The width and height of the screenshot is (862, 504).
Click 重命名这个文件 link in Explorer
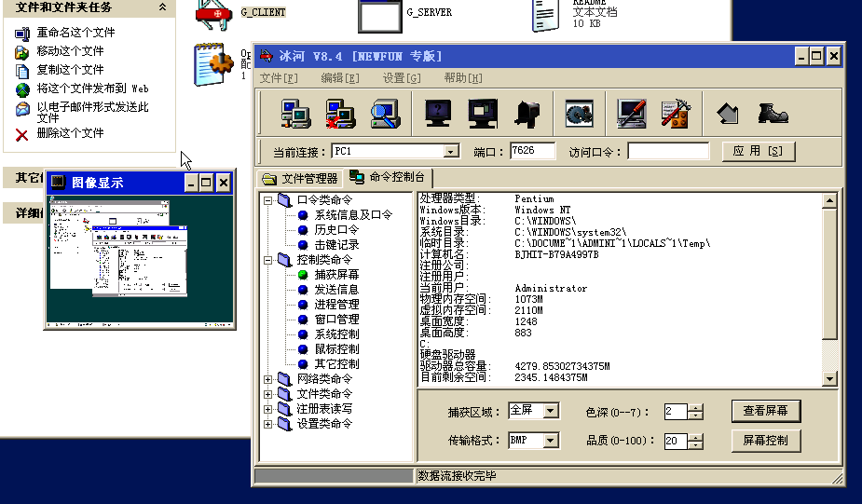(75, 33)
